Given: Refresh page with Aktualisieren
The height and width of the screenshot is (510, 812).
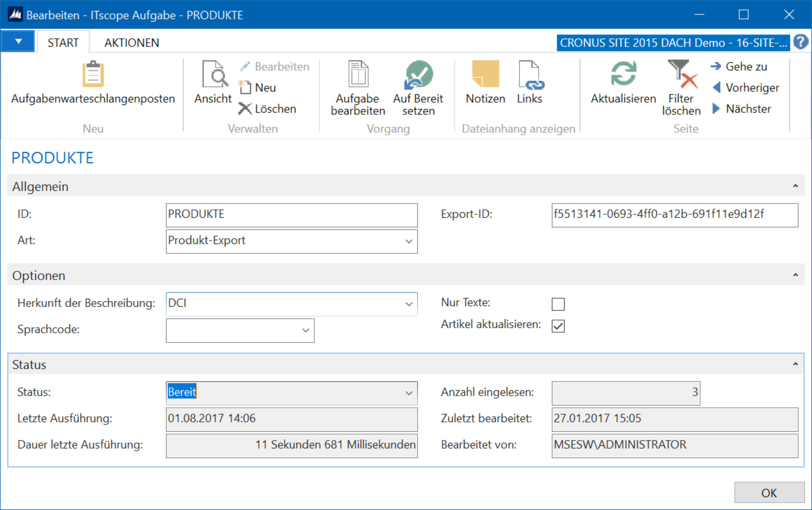Looking at the screenshot, I should click(x=623, y=82).
